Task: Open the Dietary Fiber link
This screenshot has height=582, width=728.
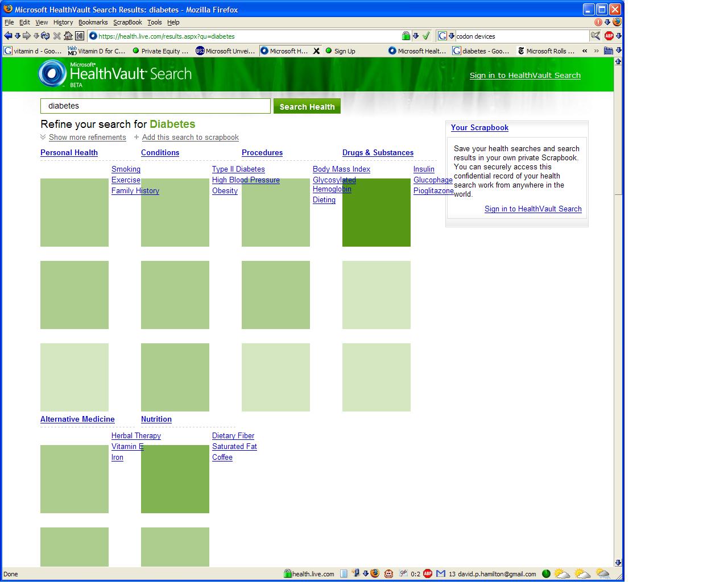Action: click(233, 435)
